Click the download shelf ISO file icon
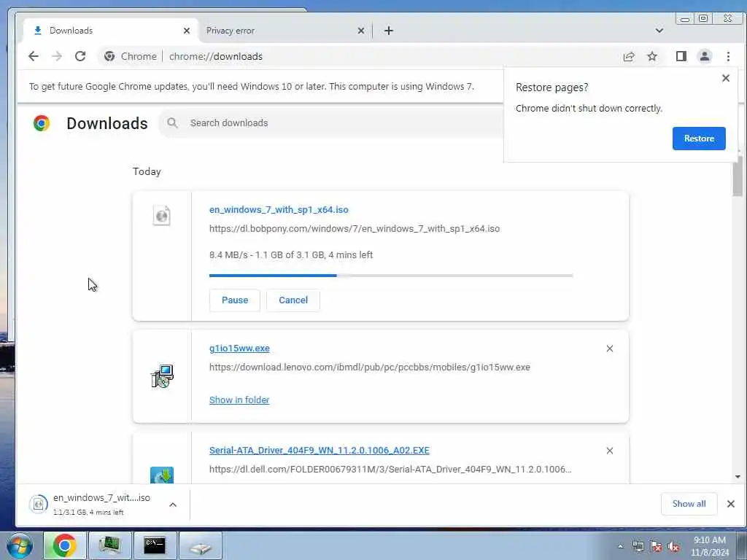 (x=39, y=504)
